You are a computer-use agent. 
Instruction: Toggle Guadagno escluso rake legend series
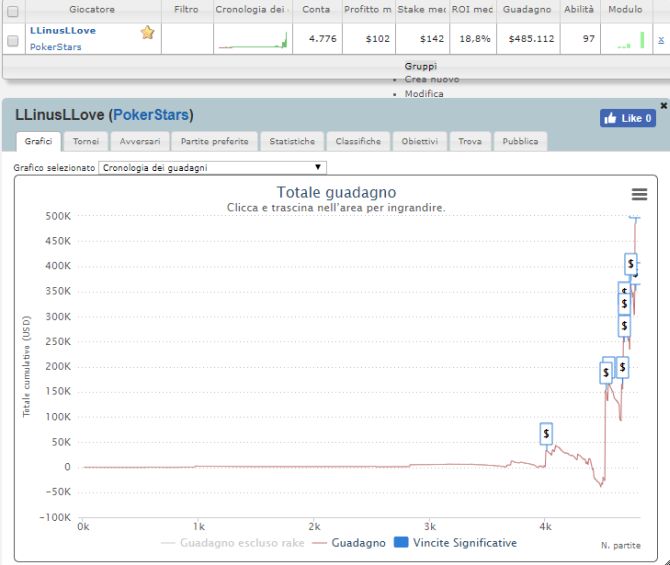point(232,543)
